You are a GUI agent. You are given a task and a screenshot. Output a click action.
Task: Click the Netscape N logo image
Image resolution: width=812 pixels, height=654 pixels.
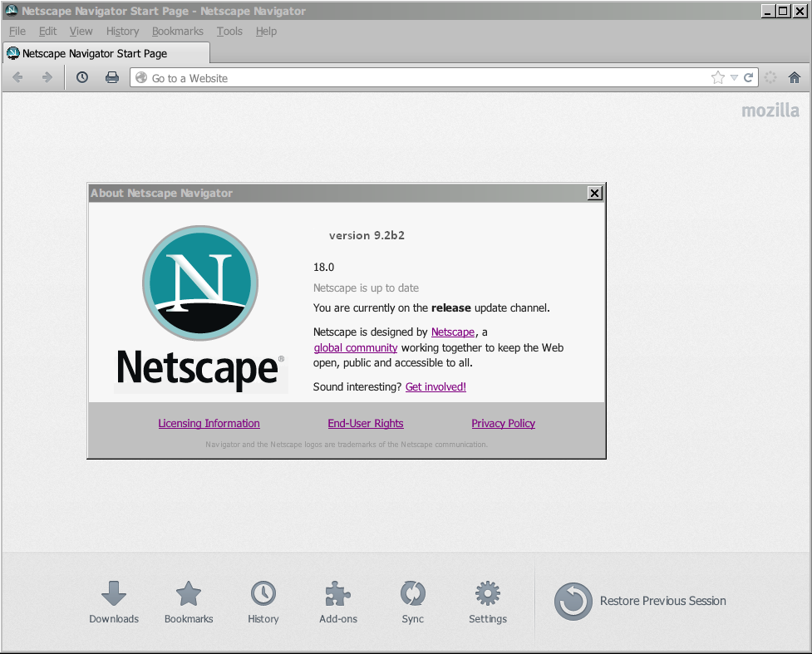(x=200, y=283)
